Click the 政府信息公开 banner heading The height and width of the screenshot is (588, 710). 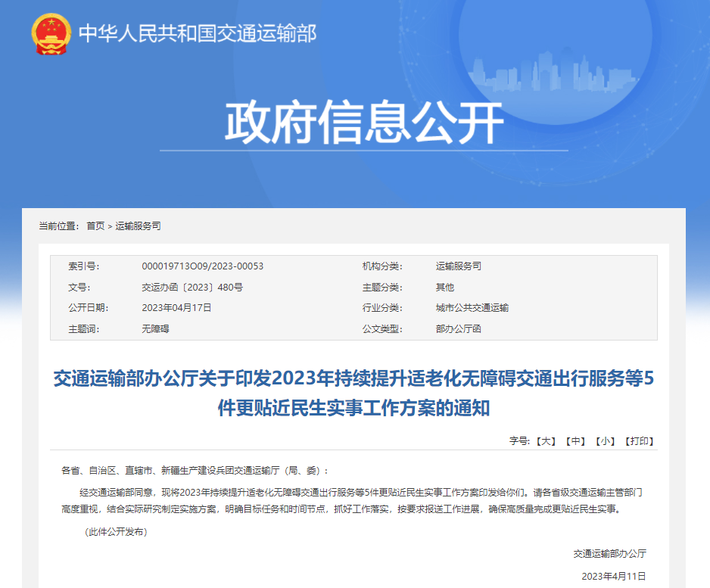pyautogui.click(x=364, y=122)
